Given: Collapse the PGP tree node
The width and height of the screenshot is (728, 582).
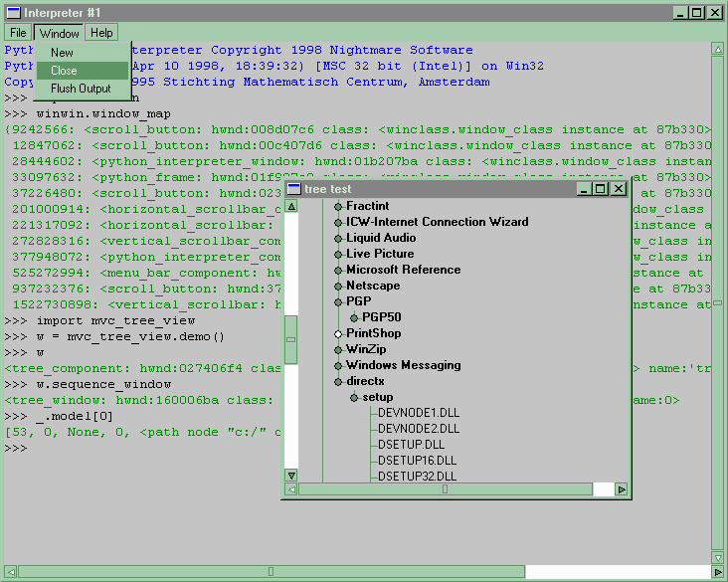Looking at the screenshot, I should [338, 301].
